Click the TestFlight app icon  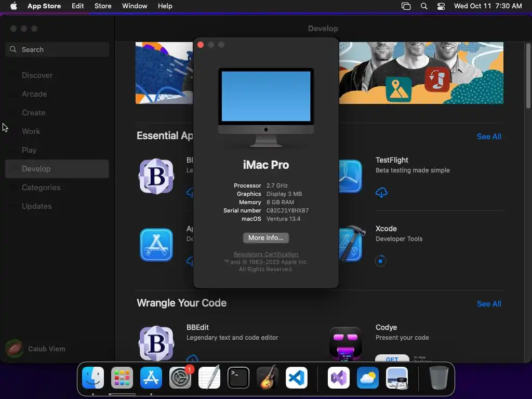coord(351,176)
